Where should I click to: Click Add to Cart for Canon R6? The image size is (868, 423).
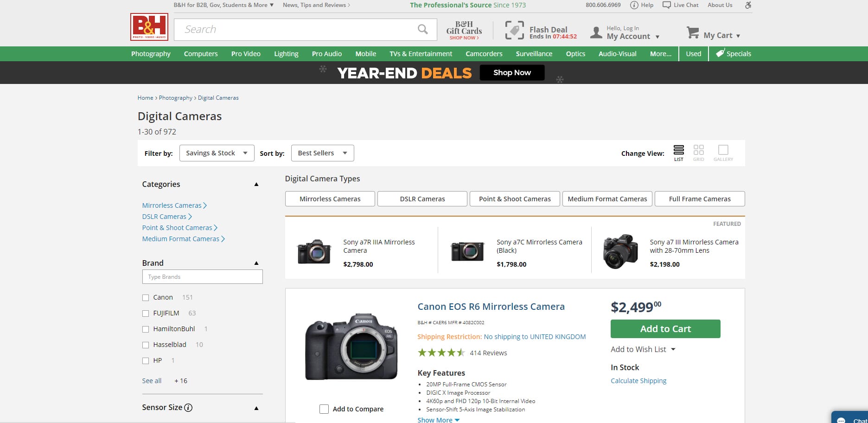click(x=665, y=329)
